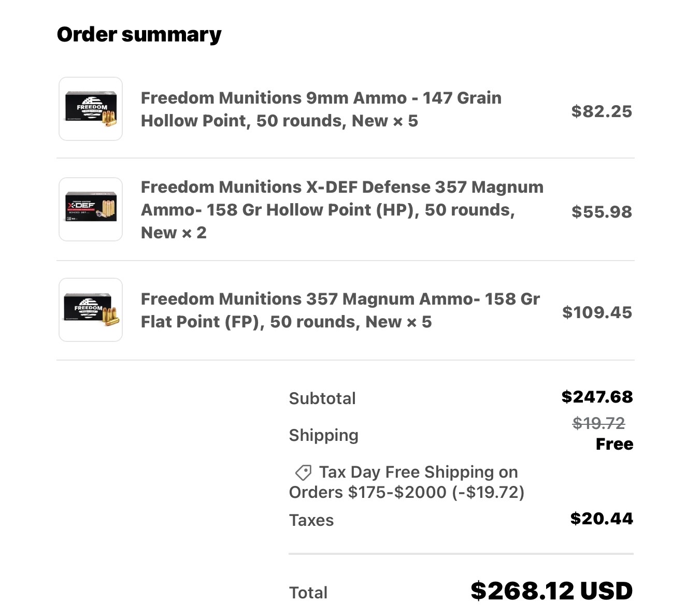
Task: Click the $109.45 item price
Action: tap(597, 312)
